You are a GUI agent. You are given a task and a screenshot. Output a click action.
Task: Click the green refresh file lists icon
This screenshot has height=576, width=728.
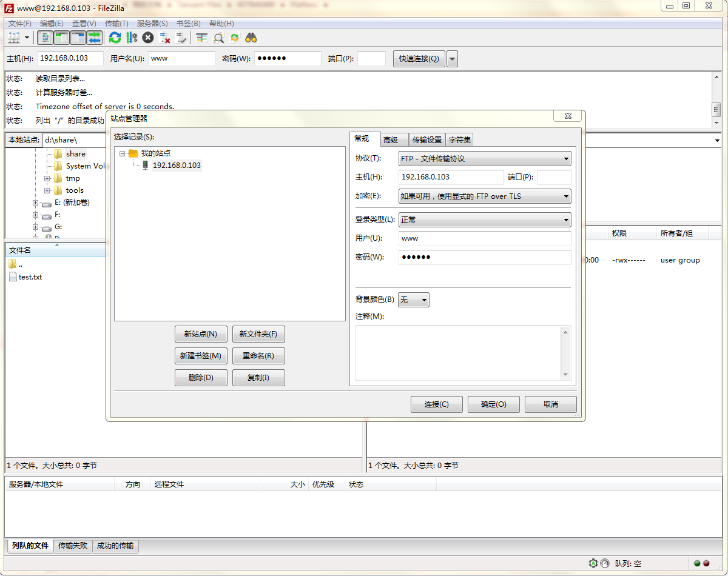click(x=115, y=38)
